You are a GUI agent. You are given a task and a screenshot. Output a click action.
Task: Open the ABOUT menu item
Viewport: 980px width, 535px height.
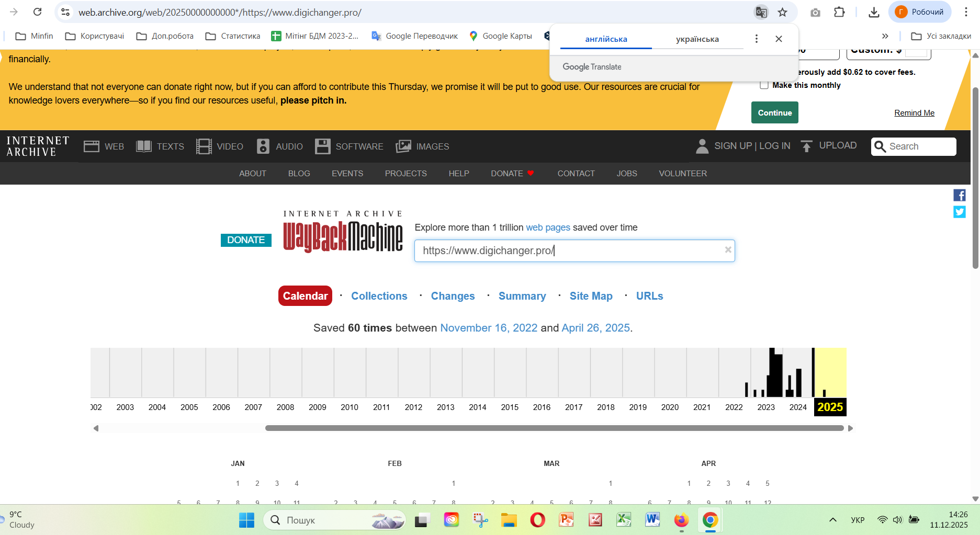[x=253, y=174]
